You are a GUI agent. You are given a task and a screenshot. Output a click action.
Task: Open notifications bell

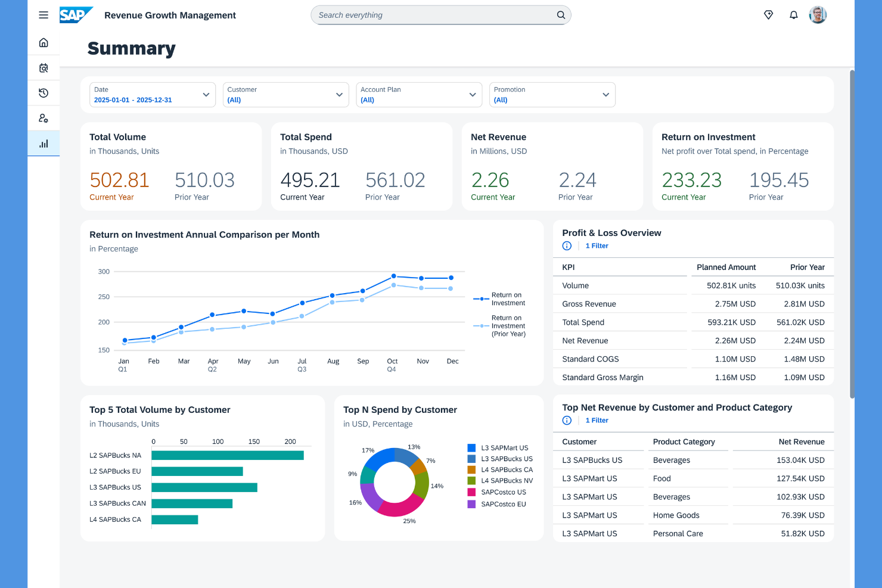pyautogui.click(x=794, y=15)
